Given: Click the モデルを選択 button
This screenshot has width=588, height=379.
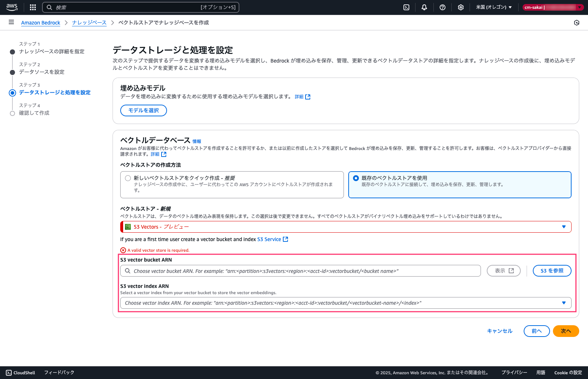Looking at the screenshot, I should 144,110.
